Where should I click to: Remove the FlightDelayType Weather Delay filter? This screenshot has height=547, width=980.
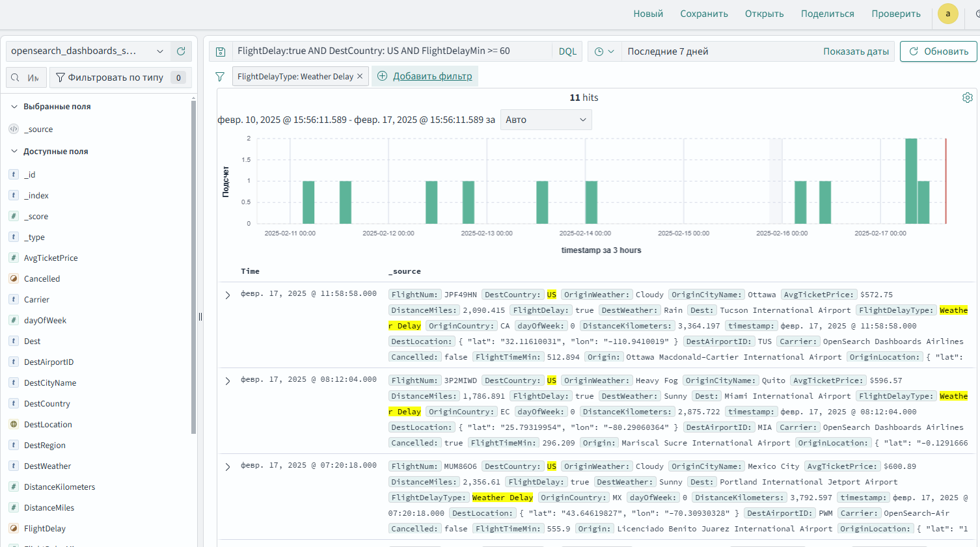coord(360,76)
